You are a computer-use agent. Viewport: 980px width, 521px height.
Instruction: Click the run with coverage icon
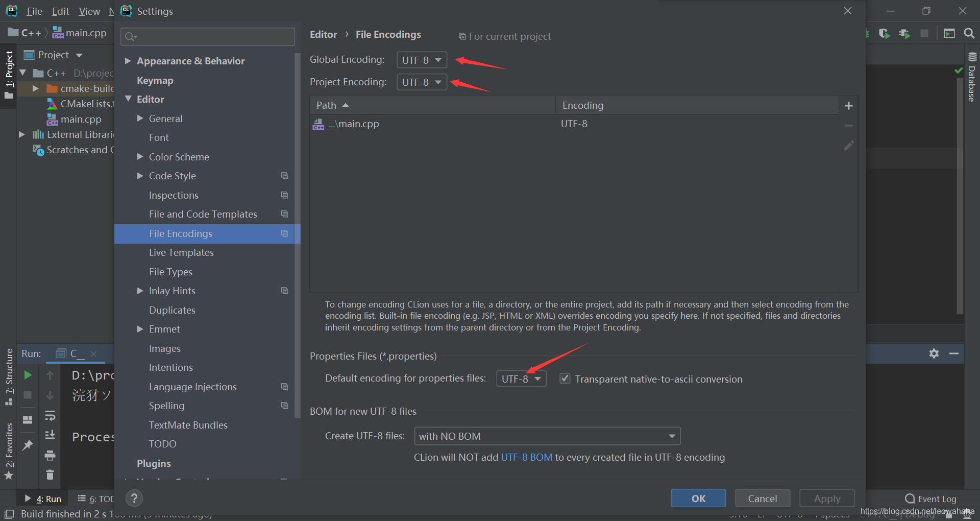(885, 34)
